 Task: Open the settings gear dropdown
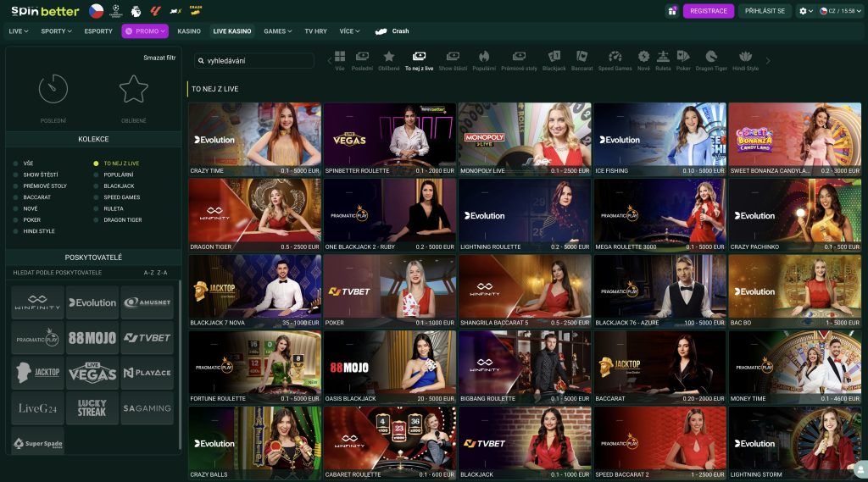(804, 11)
